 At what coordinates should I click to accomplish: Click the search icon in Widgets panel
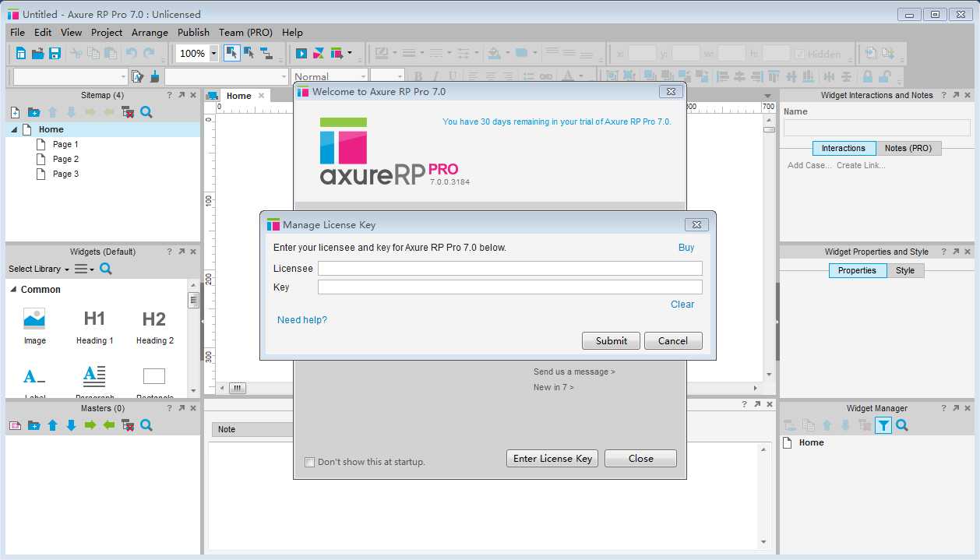coord(106,269)
